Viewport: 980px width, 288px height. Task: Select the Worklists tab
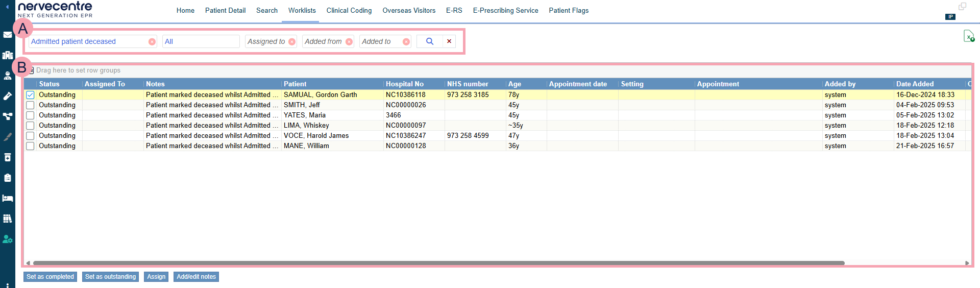[302, 10]
